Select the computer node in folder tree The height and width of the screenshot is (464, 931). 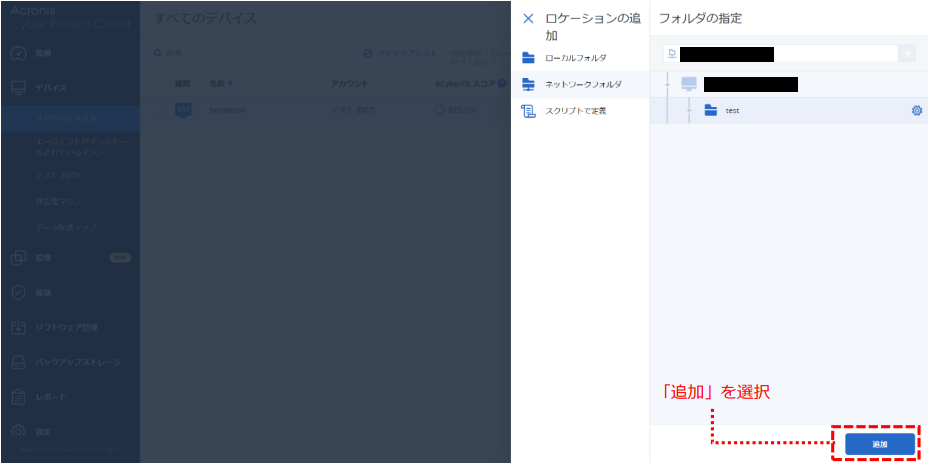(689, 84)
